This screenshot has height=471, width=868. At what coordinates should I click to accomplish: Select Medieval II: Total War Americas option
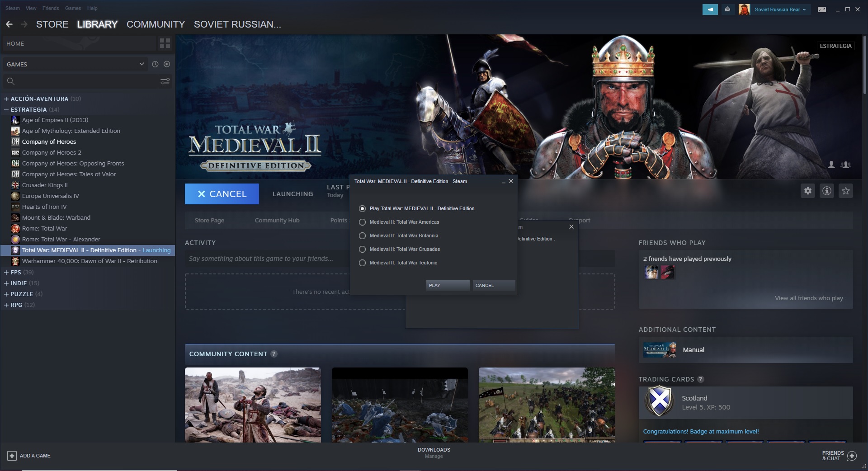pyautogui.click(x=399, y=222)
